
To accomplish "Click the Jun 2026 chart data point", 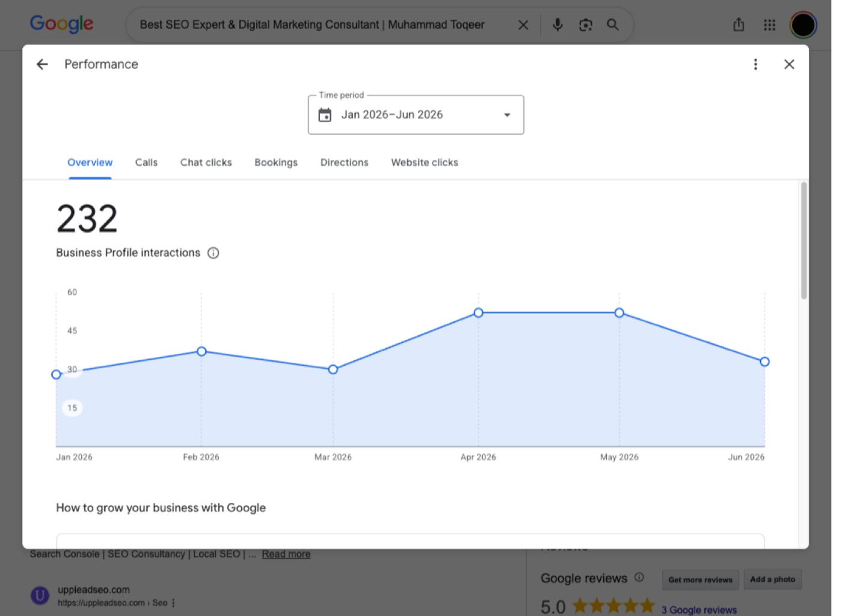I will pos(764,362).
